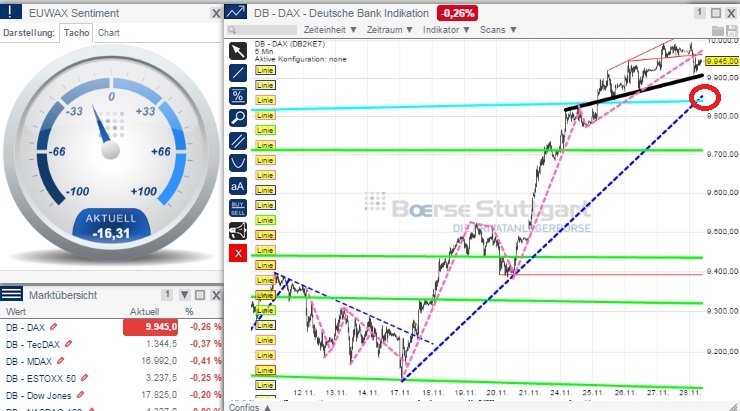The width and height of the screenshot is (740, 411).
Task: Click the pencil icon next to DB - MDAX
Action: 60,361
